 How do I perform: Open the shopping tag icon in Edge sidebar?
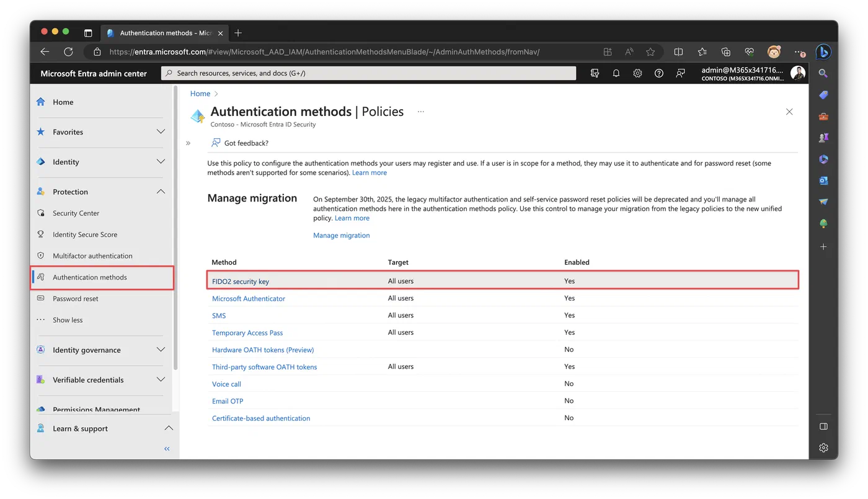823,95
